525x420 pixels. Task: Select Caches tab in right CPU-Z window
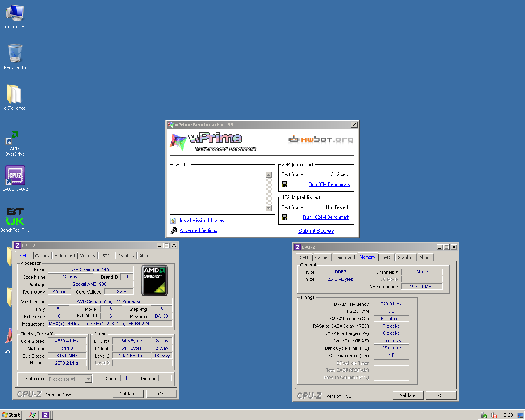tap(322, 257)
